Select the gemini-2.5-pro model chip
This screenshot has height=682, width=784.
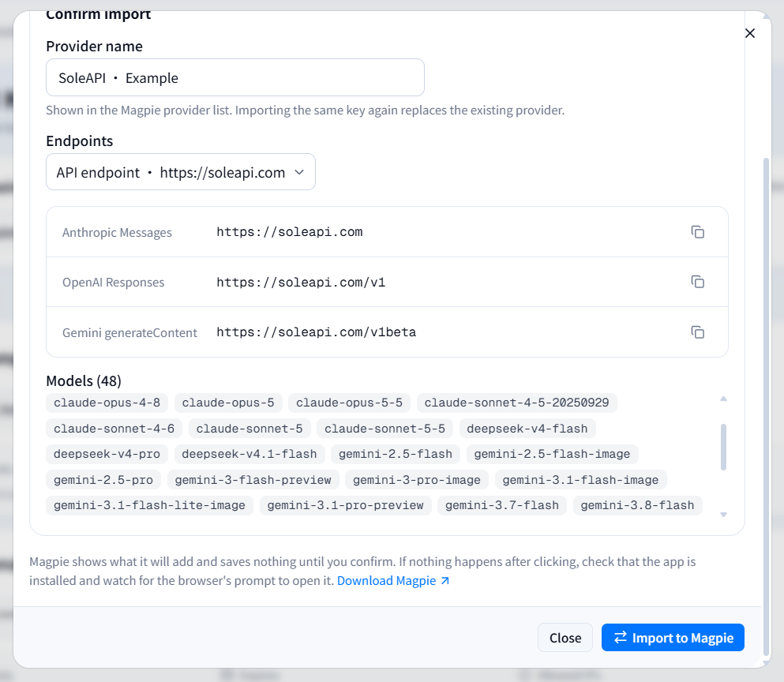103,480
